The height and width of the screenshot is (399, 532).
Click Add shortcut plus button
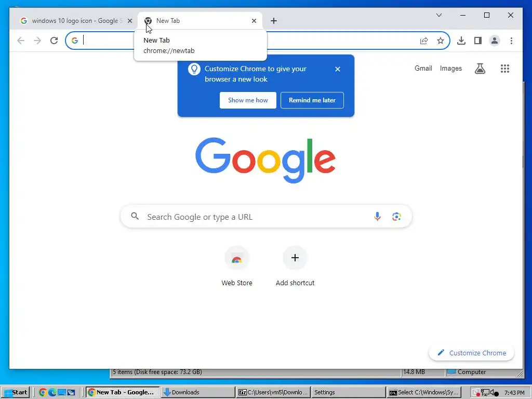[295, 258]
